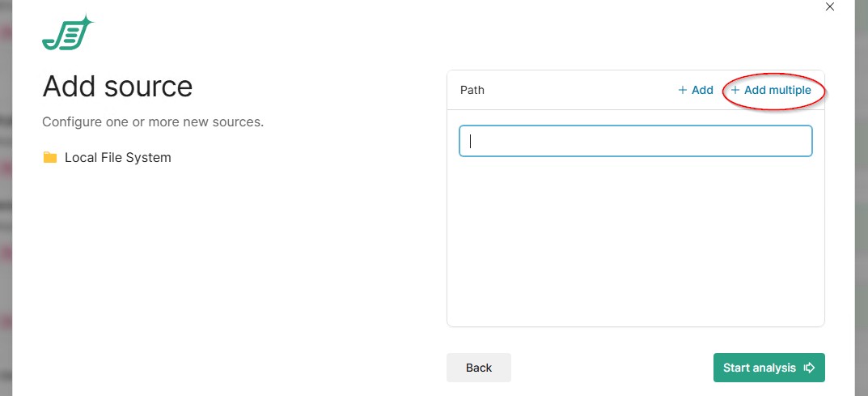The width and height of the screenshot is (868, 396).
Task: Click the plus icon beside Add multiple
Action: tap(735, 90)
